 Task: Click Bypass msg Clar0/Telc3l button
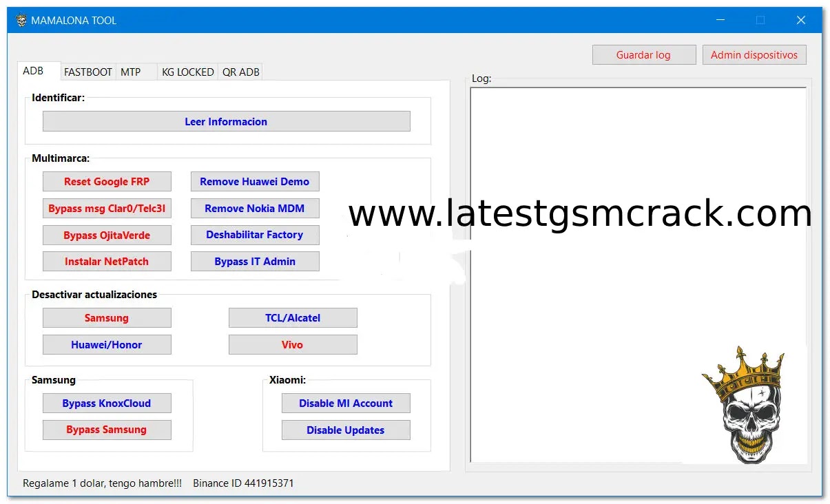click(107, 209)
